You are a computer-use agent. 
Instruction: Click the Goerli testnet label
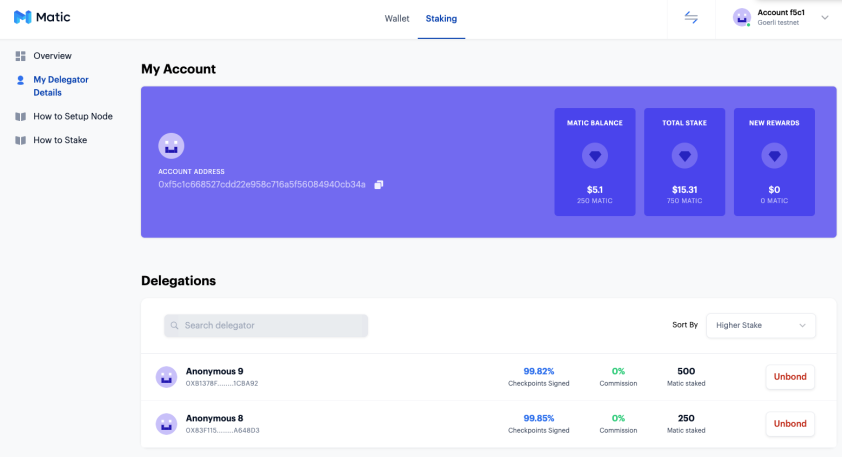pyautogui.click(x=778, y=23)
